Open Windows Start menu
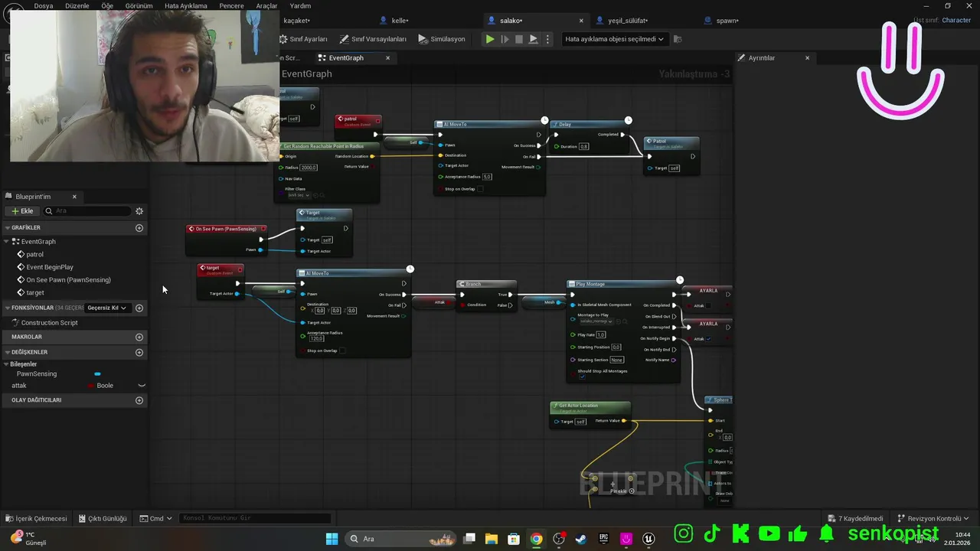The width and height of the screenshot is (980, 551). pos(332,539)
